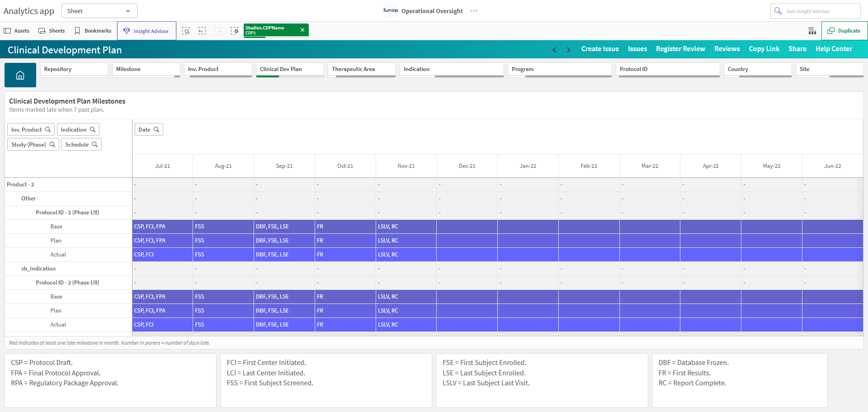Search the Date dimension

(x=149, y=129)
